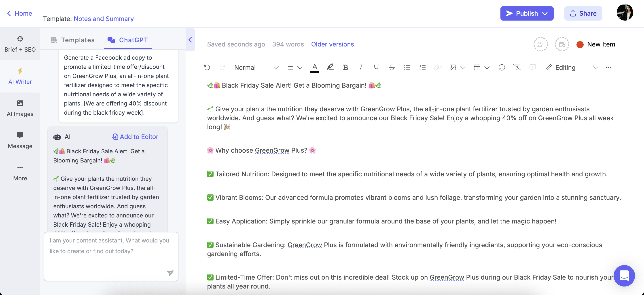Open the Normal paragraph style dropdown
The height and width of the screenshot is (295, 644).
point(256,67)
